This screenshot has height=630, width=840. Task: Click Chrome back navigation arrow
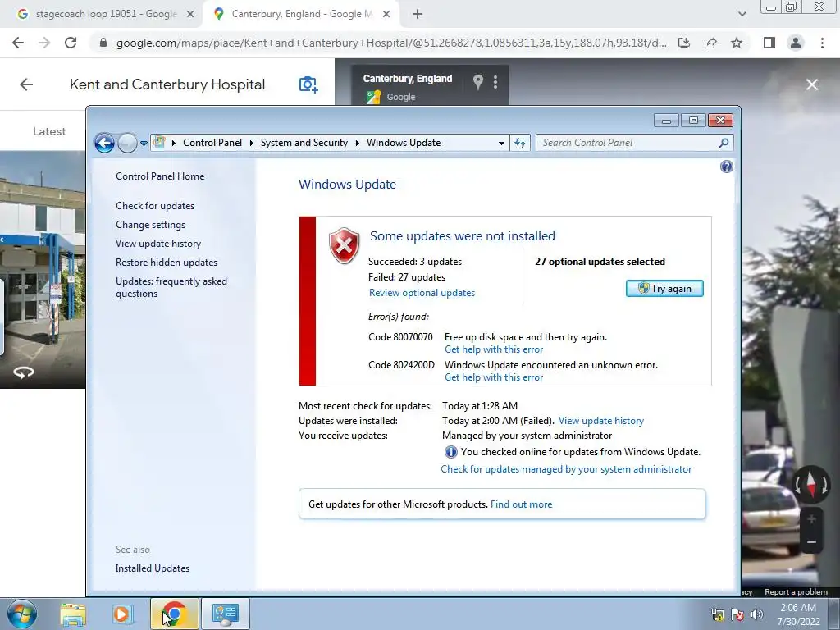(x=18, y=43)
